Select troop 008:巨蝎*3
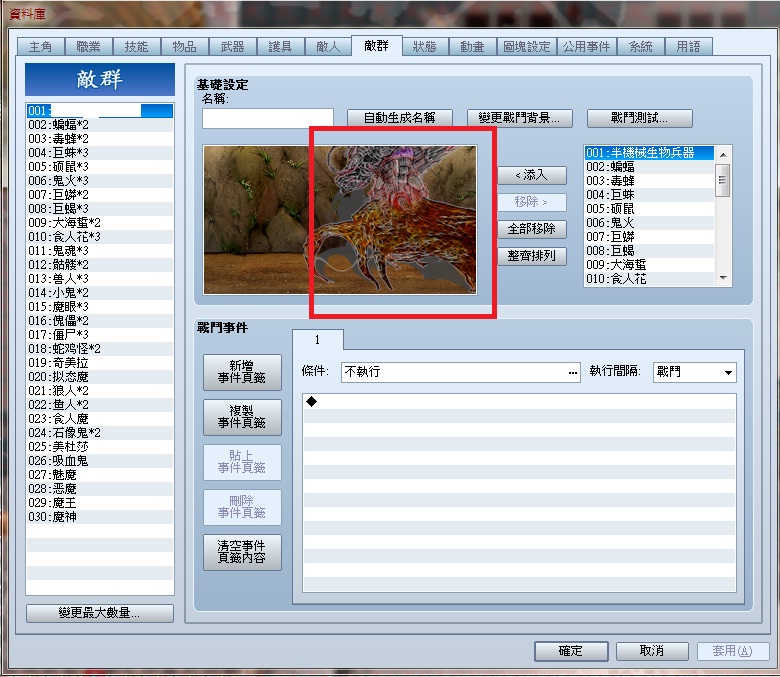 [x=100, y=208]
